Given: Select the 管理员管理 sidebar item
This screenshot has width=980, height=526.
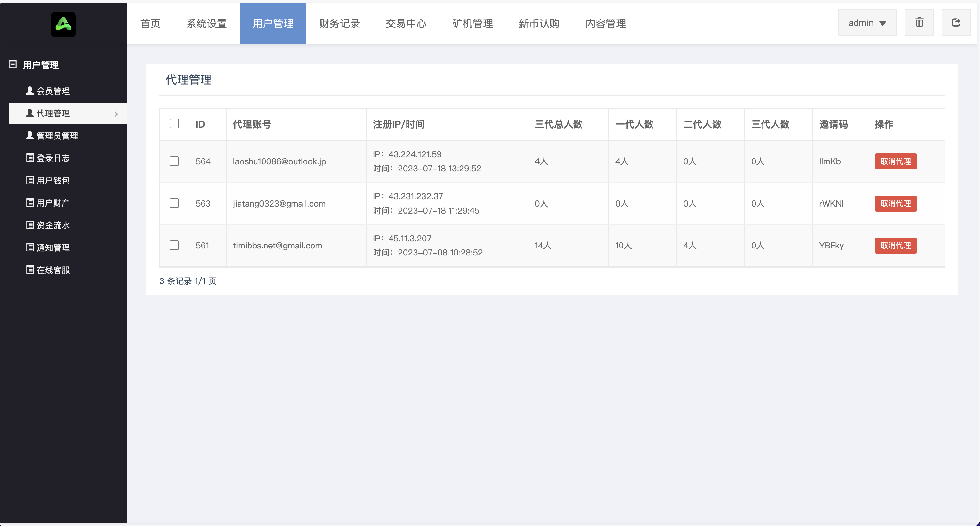Looking at the screenshot, I should coord(57,136).
